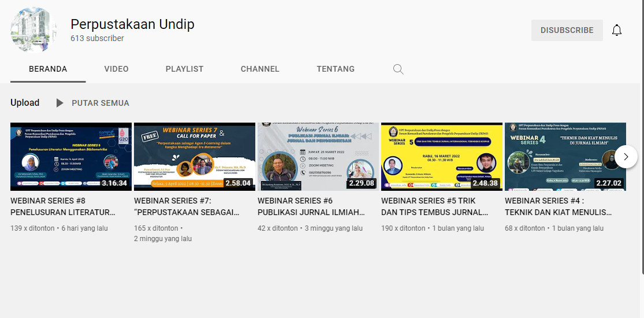Click "165 x ditonton" view count

(156, 228)
